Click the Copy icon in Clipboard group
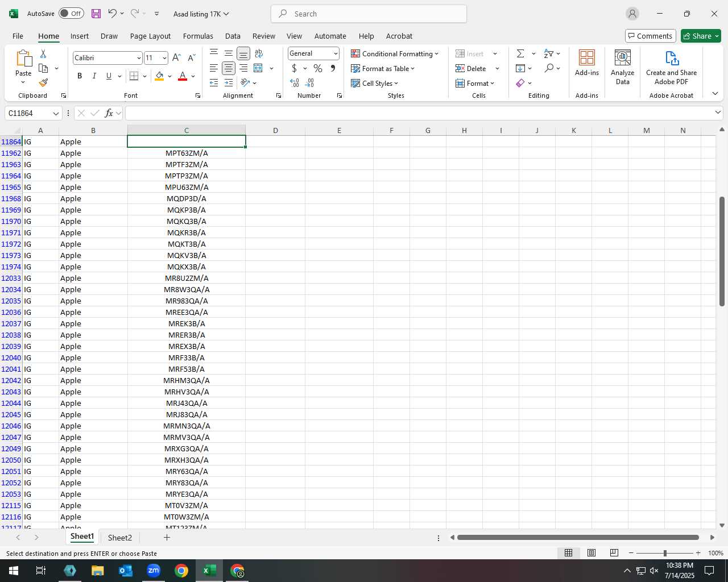The height and width of the screenshot is (582, 728). (x=43, y=68)
